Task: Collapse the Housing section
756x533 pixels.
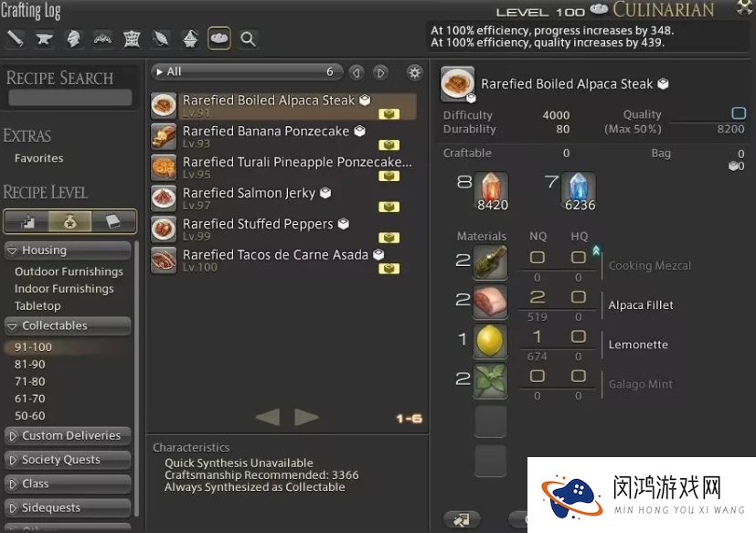Action: pos(68,251)
